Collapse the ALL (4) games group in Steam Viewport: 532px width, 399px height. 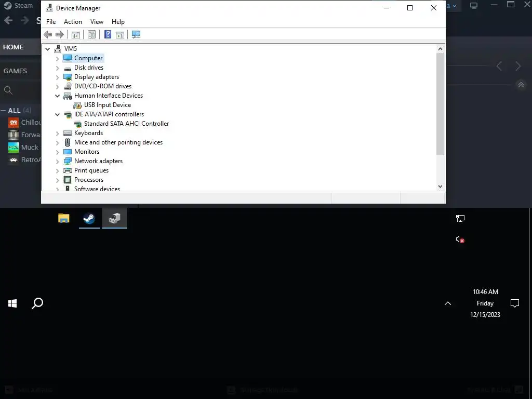(3, 111)
